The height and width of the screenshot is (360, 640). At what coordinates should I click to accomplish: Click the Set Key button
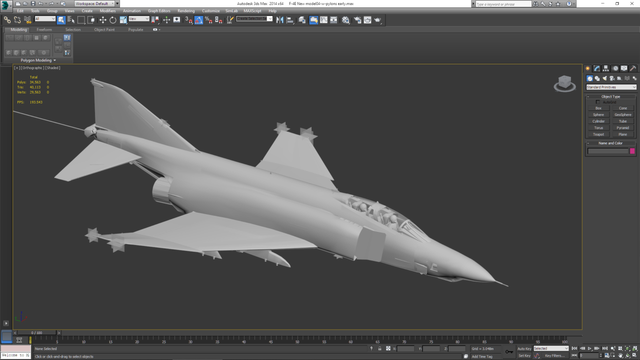(524, 356)
